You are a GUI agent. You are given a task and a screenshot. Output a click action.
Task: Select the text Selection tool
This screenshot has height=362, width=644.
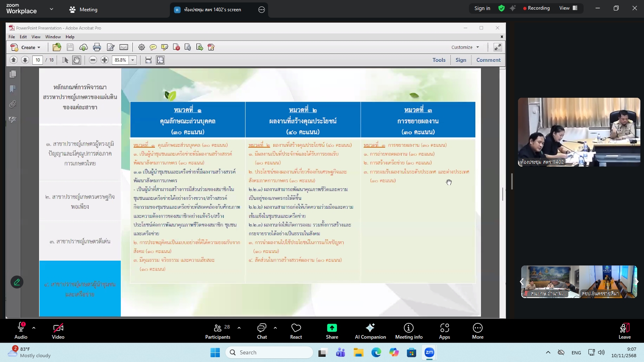[64, 60]
